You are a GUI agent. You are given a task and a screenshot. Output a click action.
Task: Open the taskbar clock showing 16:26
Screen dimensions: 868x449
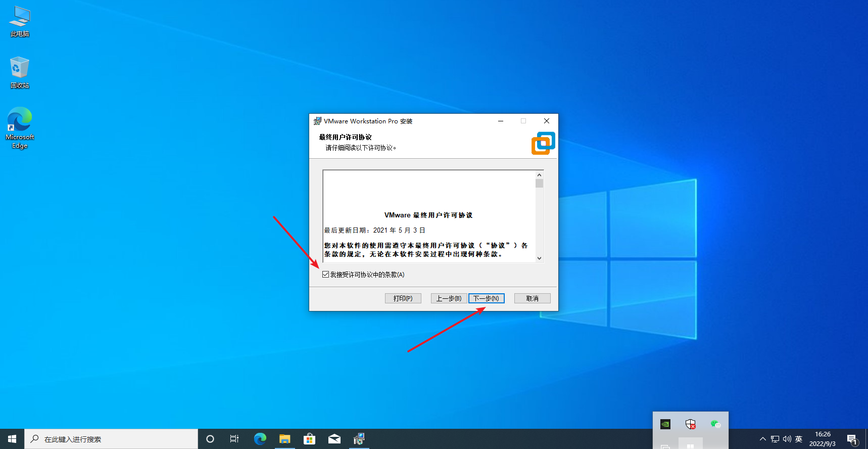click(823, 439)
